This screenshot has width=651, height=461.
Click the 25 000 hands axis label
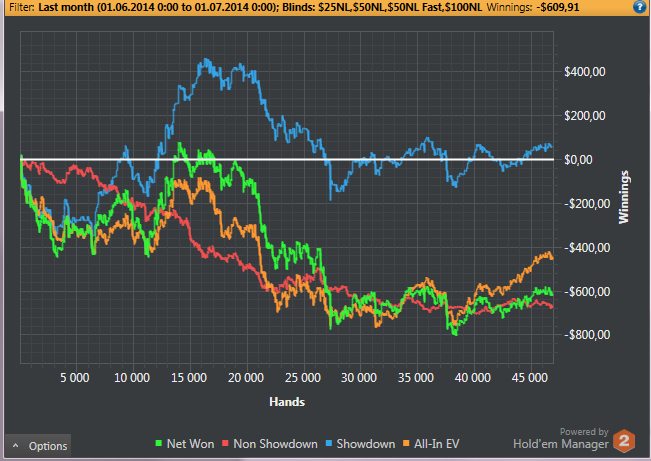click(303, 378)
